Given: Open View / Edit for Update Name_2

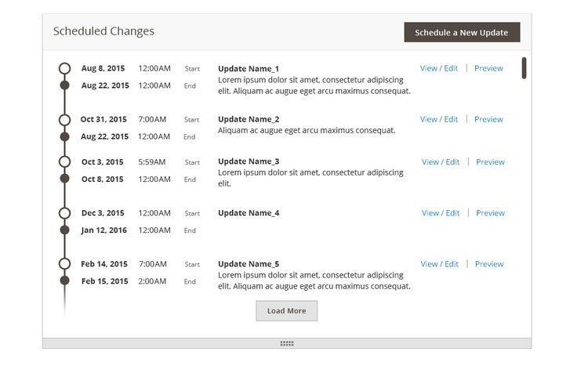Looking at the screenshot, I should click(x=439, y=119).
